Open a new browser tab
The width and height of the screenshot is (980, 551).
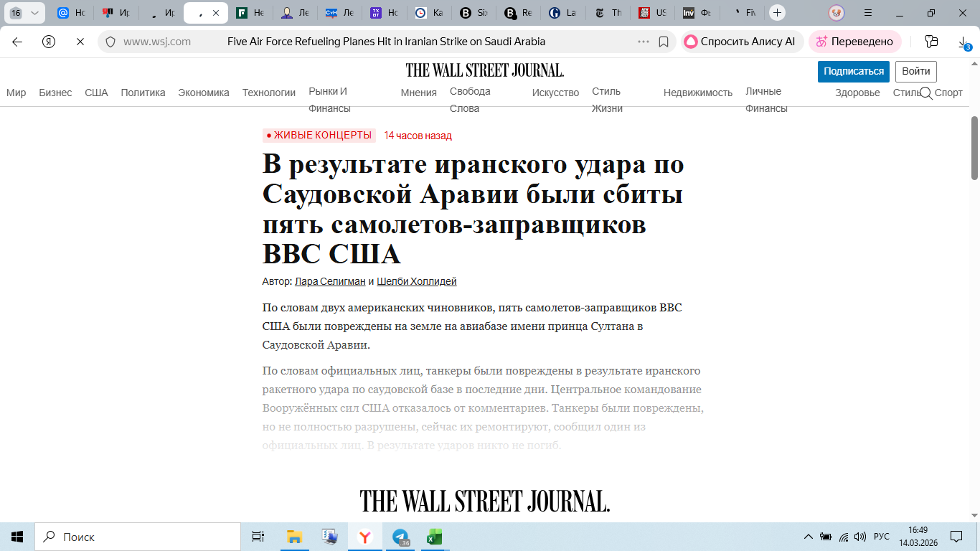(x=777, y=13)
